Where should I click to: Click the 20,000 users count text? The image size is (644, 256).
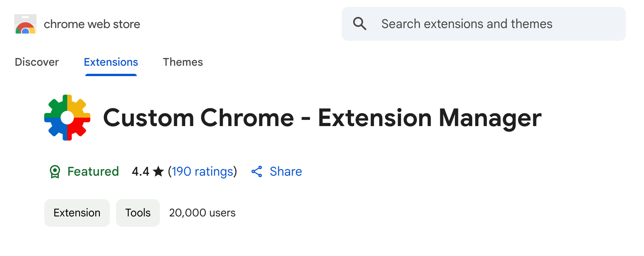coord(202,213)
